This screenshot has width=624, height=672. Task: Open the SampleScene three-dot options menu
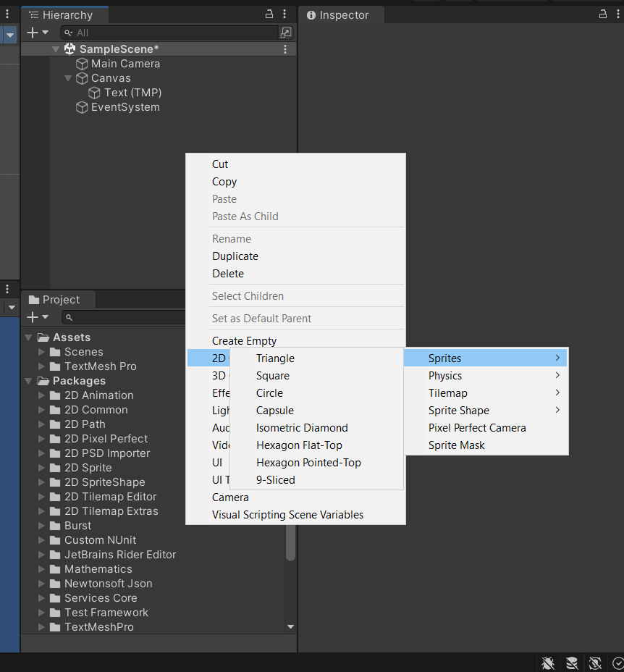[285, 49]
